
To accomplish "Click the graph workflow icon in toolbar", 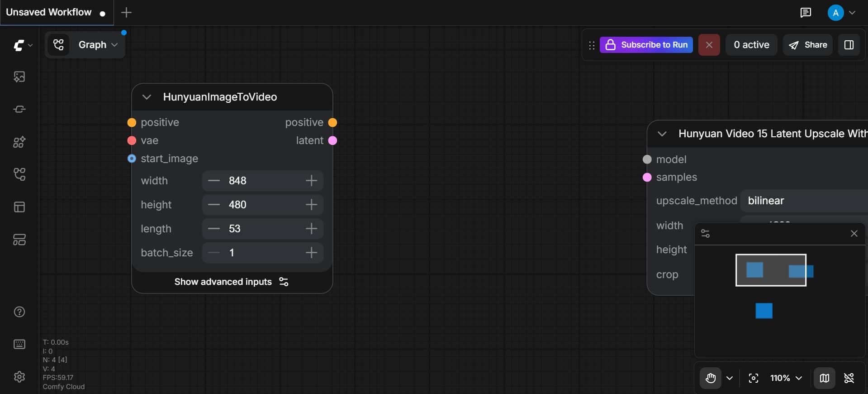I will (59, 45).
